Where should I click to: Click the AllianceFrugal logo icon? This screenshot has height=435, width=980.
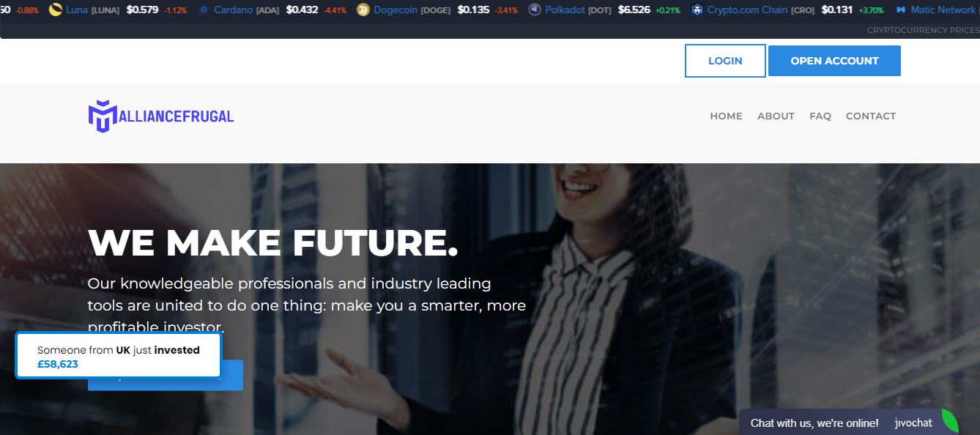(103, 116)
